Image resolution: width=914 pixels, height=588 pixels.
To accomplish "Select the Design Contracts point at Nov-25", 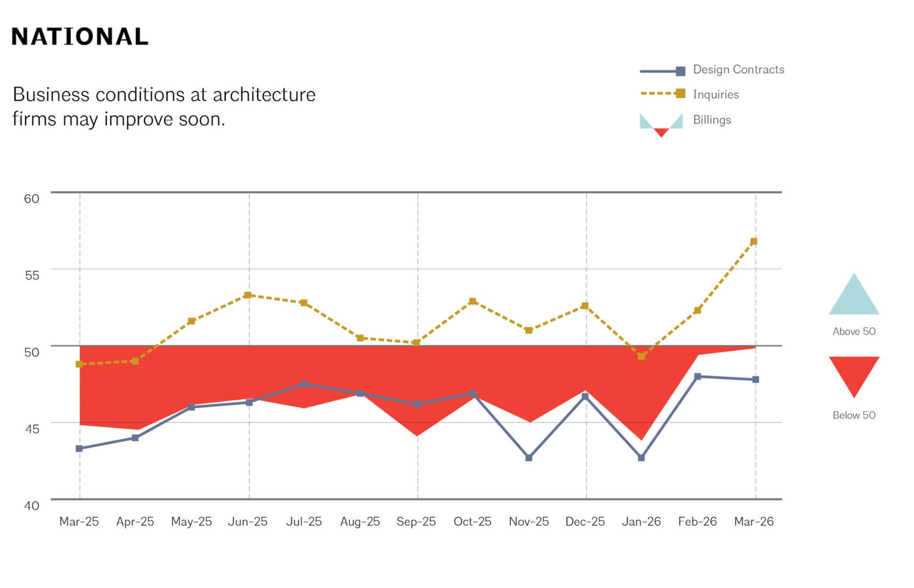I will tap(529, 458).
